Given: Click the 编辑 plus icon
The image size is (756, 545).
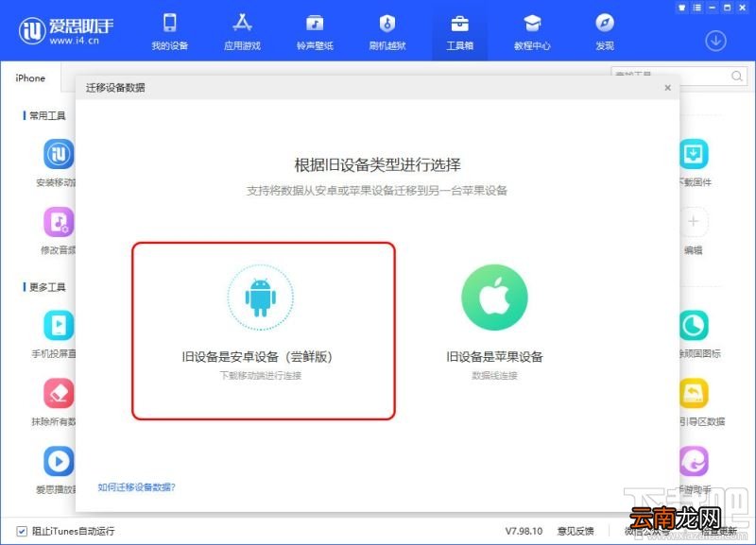Looking at the screenshot, I should click(x=694, y=222).
